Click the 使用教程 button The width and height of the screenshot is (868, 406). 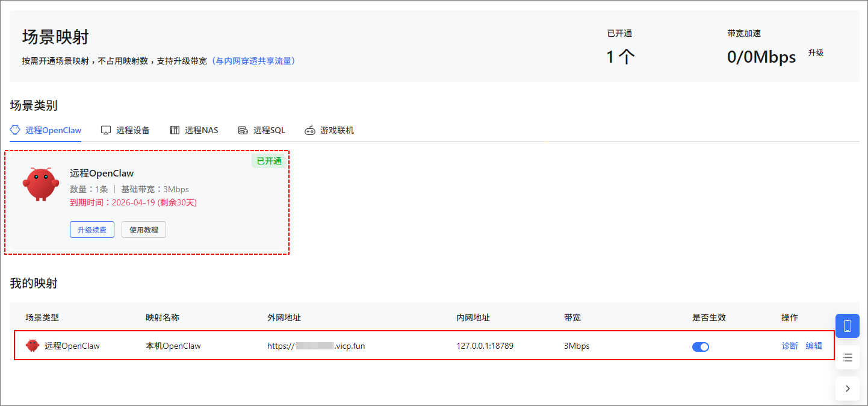[143, 229]
